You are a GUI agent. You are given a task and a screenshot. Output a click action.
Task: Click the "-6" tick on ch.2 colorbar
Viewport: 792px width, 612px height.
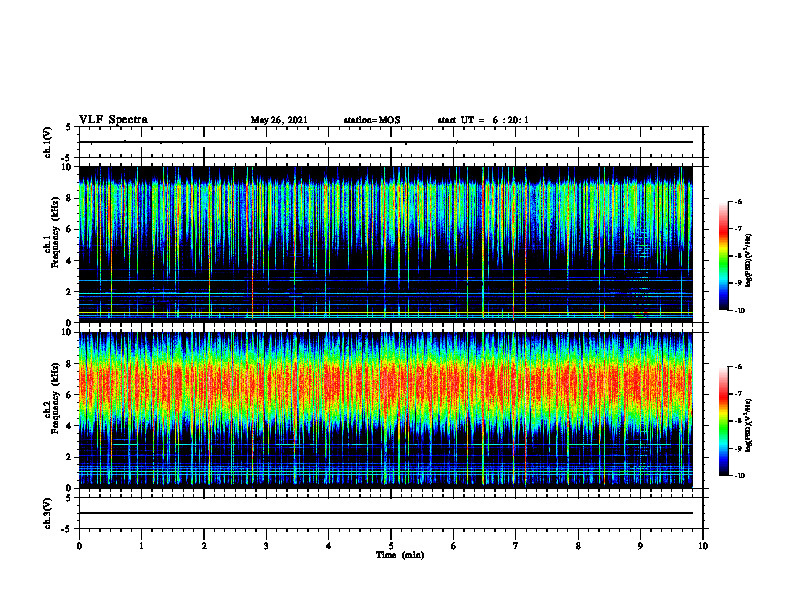tap(738, 367)
